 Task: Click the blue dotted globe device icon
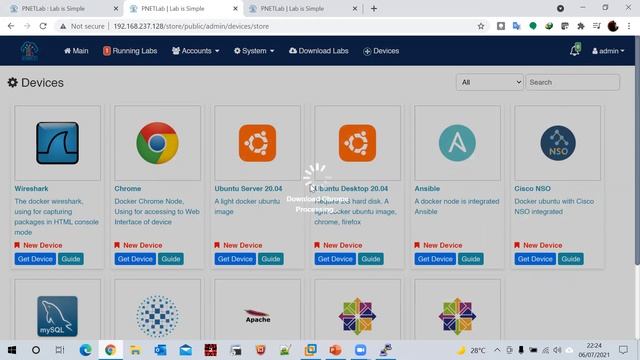point(158,316)
